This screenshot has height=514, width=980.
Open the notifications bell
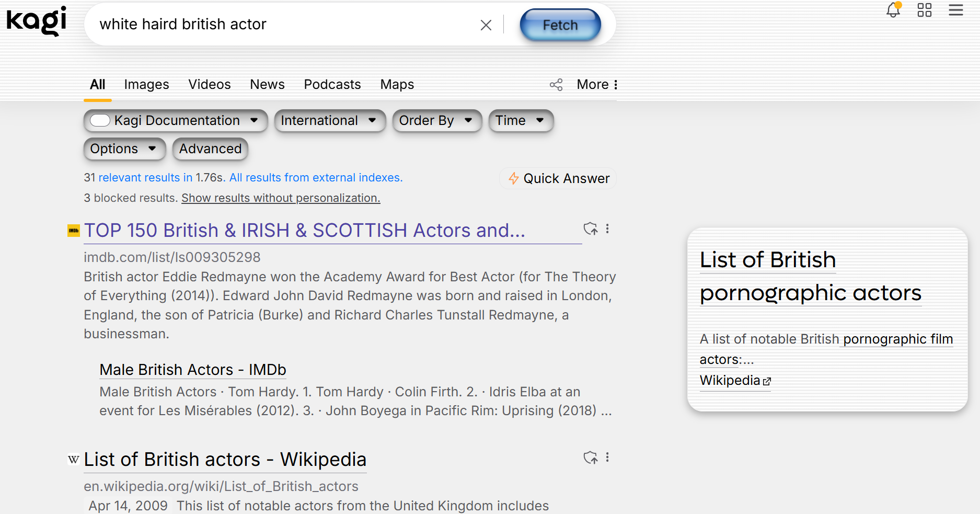(x=893, y=10)
